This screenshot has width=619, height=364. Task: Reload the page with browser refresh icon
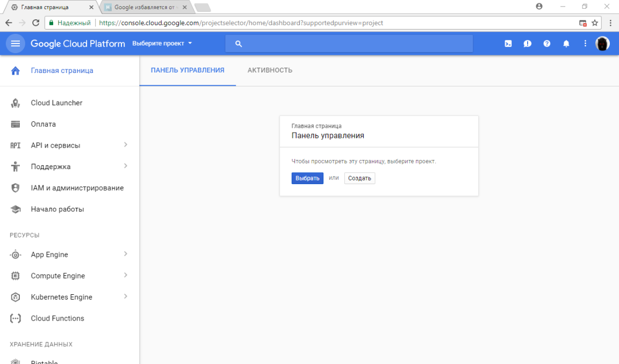pos(35,23)
